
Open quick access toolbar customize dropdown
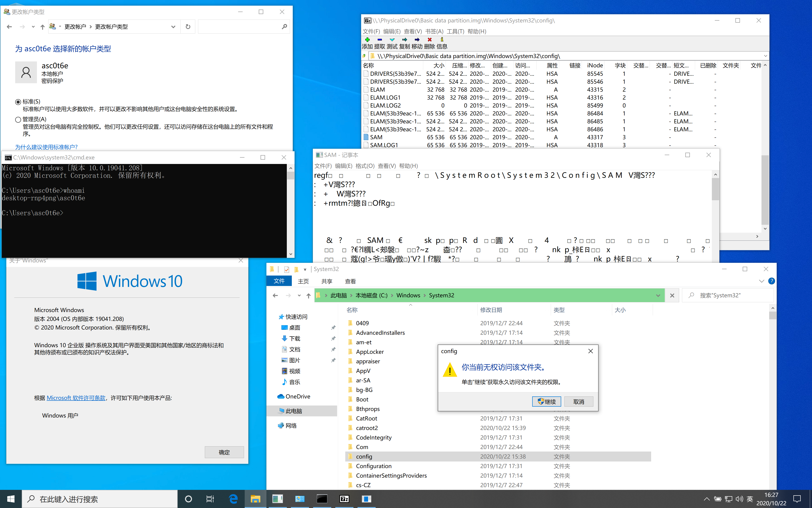pos(305,269)
